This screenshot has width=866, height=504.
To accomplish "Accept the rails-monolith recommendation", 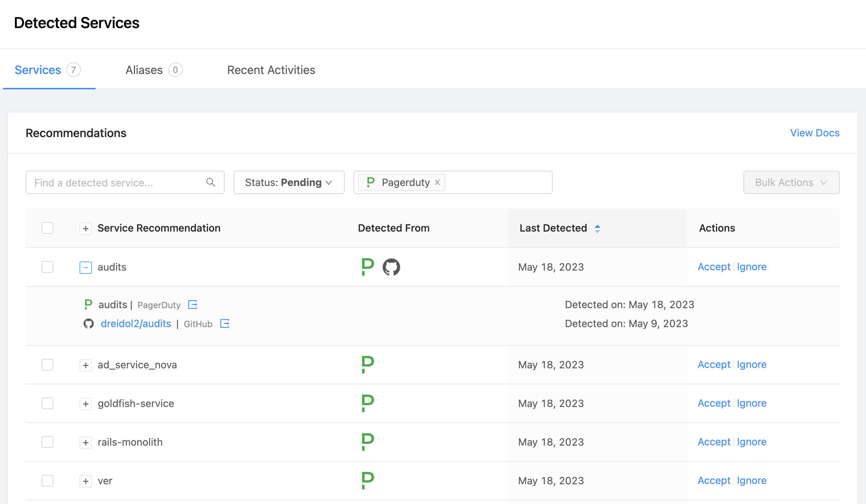I will coord(714,442).
